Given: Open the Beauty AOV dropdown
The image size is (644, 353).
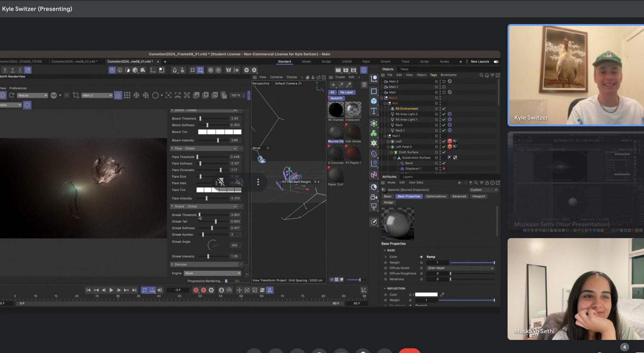Looking at the screenshot, I should (32, 95).
